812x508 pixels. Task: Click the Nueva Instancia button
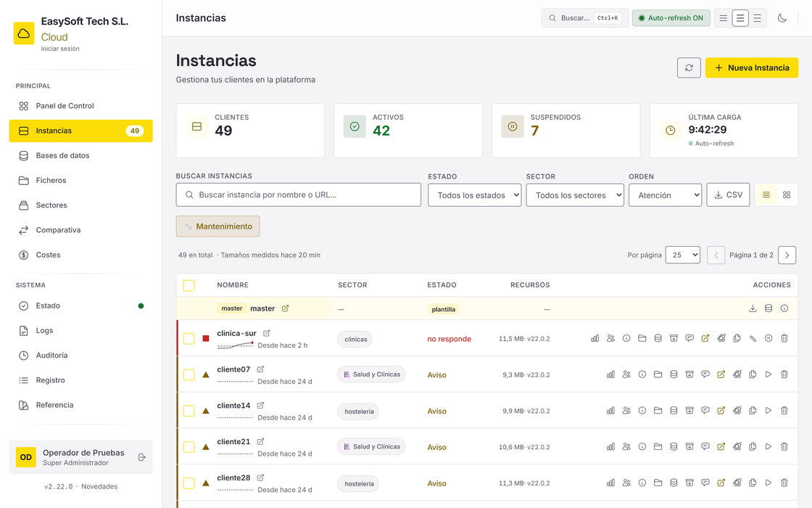pyautogui.click(x=751, y=68)
